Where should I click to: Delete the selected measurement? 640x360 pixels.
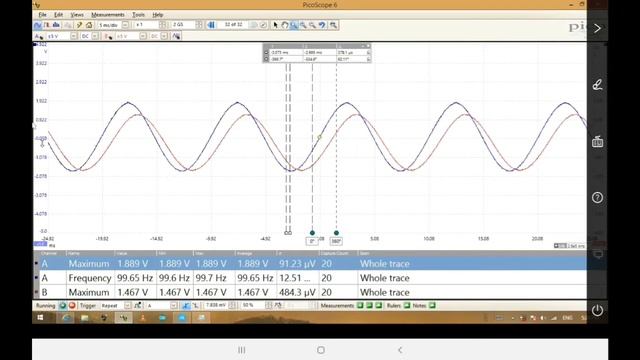(x=379, y=305)
